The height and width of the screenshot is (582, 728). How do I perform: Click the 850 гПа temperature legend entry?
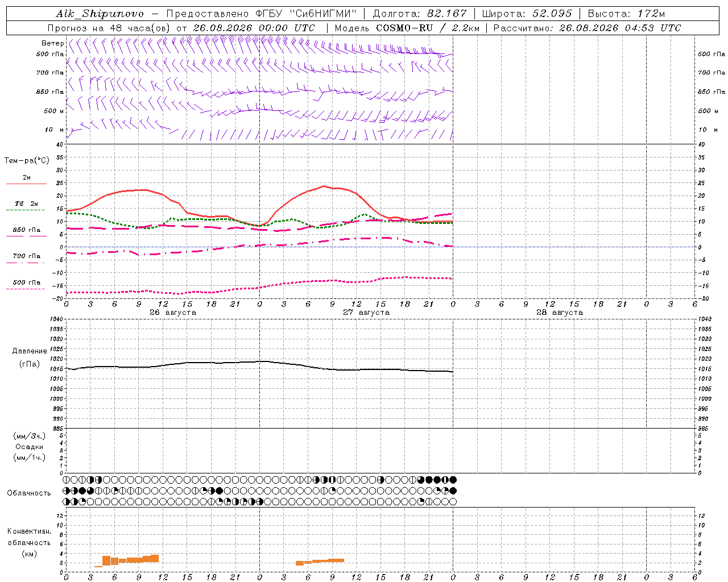click(x=26, y=232)
